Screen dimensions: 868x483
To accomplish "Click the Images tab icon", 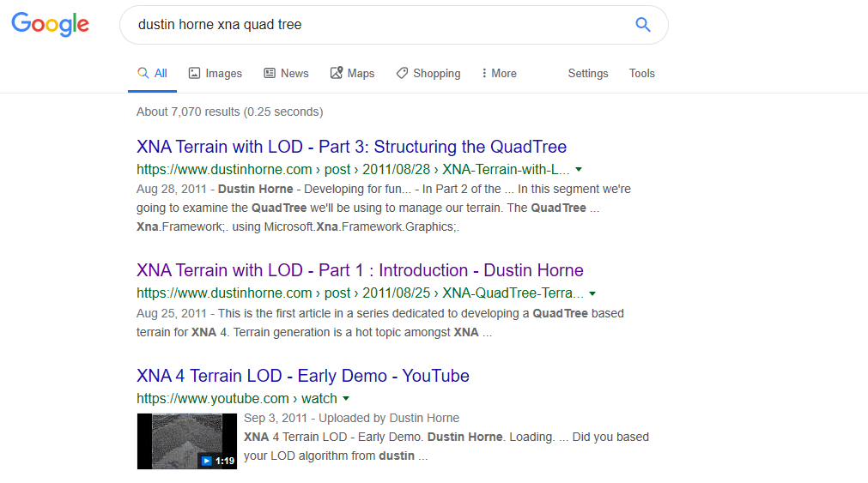I will point(194,73).
